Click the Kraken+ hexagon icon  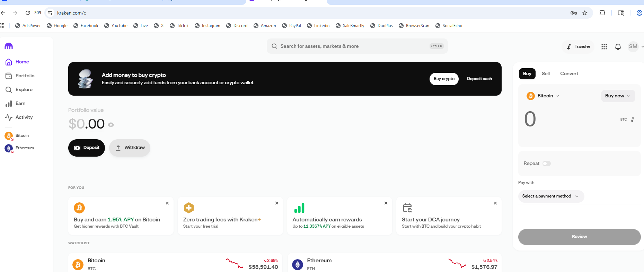[189, 208]
